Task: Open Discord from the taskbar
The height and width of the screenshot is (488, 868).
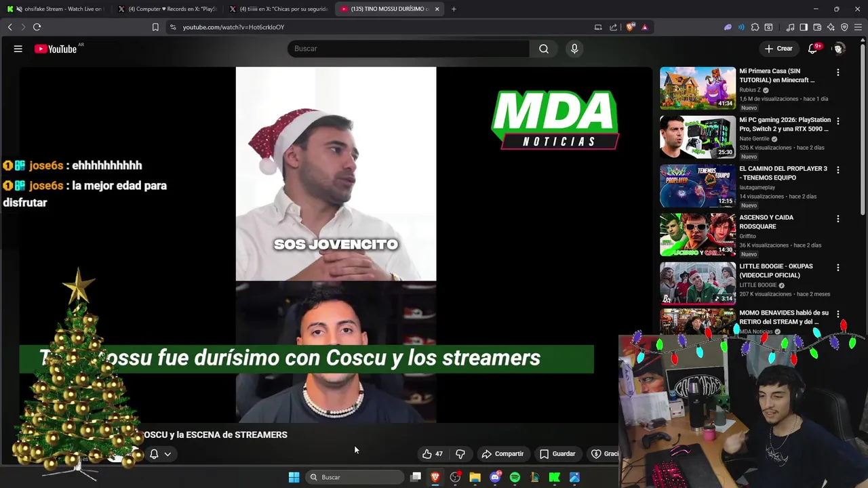Action: [495, 477]
